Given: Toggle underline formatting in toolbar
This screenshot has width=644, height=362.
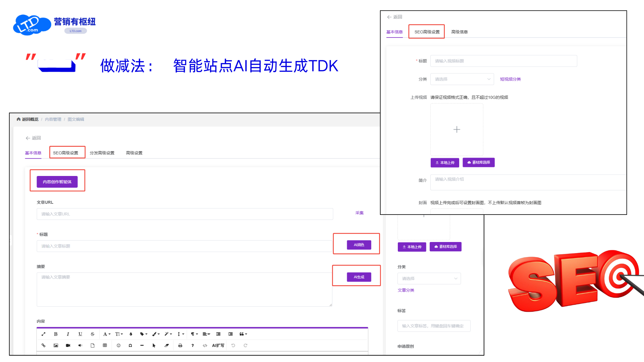Looking at the screenshot, I should [x=80, y=334].
